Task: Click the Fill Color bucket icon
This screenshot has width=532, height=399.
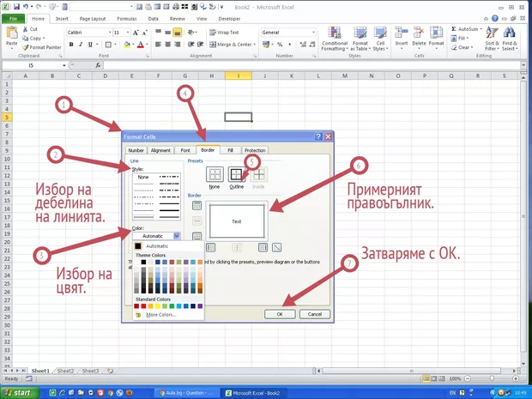Action: tap(127, 45)
